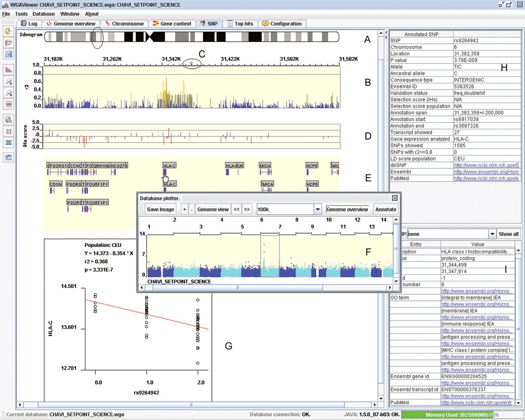525x420 pixels.
Task: Open the SNP search magnifier (S) icon
Action: pyautogui.click(x=9, y=93)
